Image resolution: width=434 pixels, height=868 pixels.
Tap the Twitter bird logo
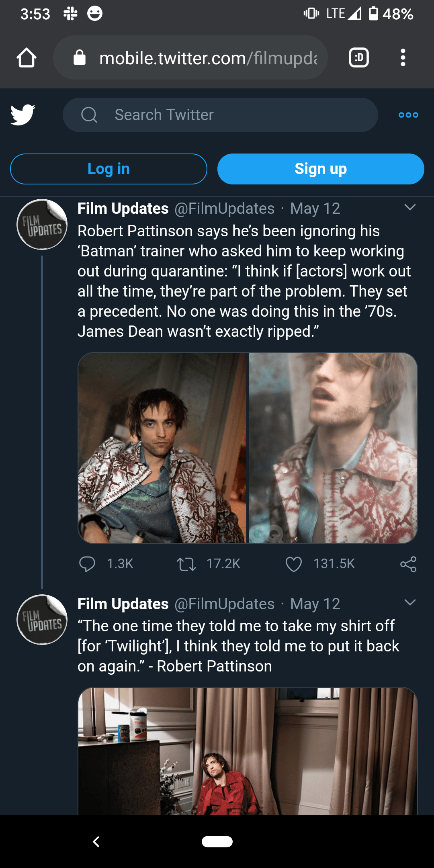(x=23, y=115)
